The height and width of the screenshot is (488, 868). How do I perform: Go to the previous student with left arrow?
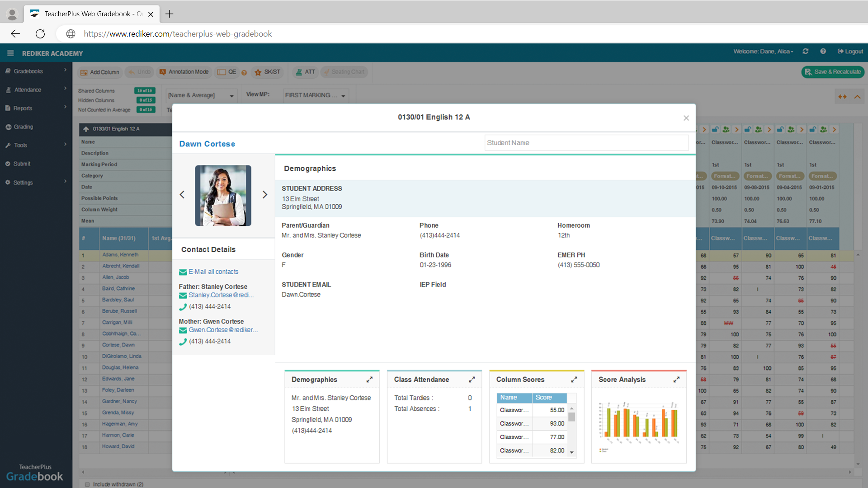pos(182,195)
